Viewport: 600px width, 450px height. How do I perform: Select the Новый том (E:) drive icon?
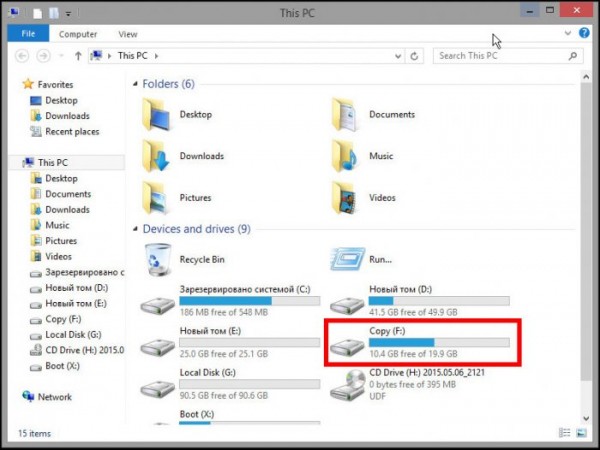click(x=158, y=347)
